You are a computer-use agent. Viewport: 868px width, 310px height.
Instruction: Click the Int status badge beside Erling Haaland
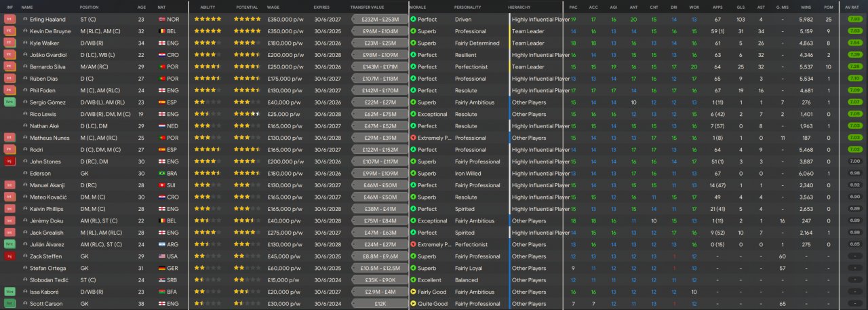[x=9, y=20]
